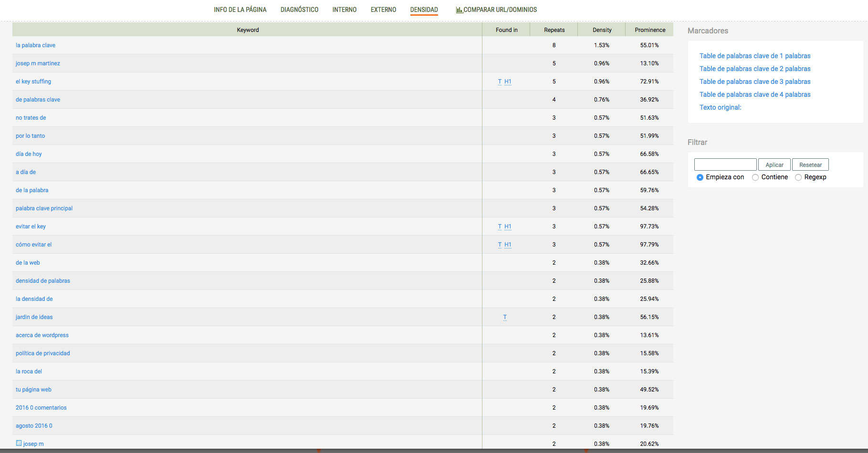Click the 'de palabras clave' keyword
The image size is (868, 453).
[38, 100]
